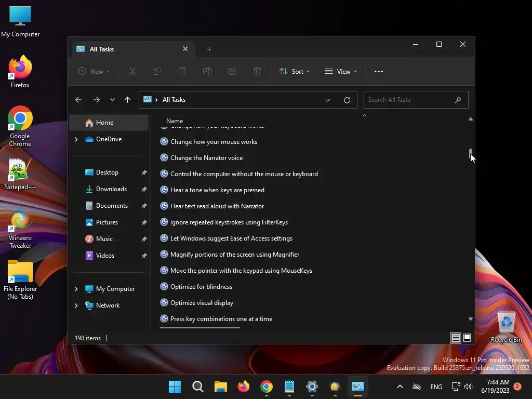The image size is (532, 399).
Task: Click the Delete trash icon
Action: click(257, 71)
